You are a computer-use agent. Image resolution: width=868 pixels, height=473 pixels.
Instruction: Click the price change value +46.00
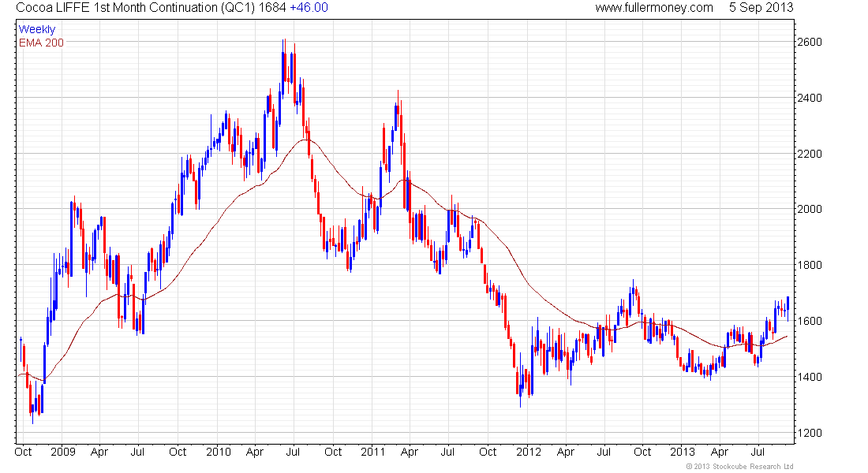(x=309, y=8)
